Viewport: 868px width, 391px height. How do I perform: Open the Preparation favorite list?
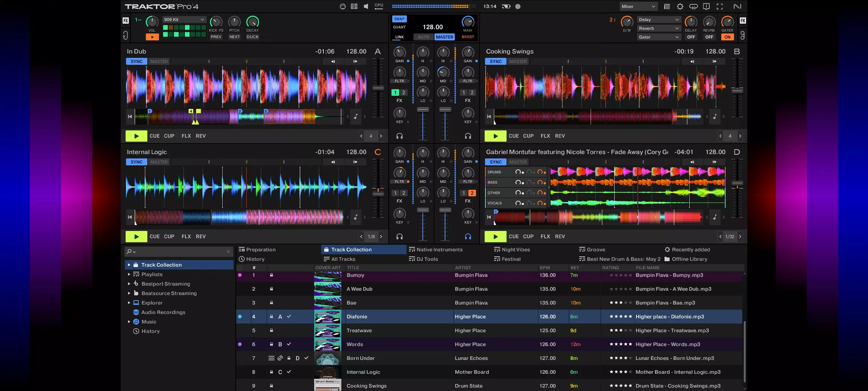260,250
